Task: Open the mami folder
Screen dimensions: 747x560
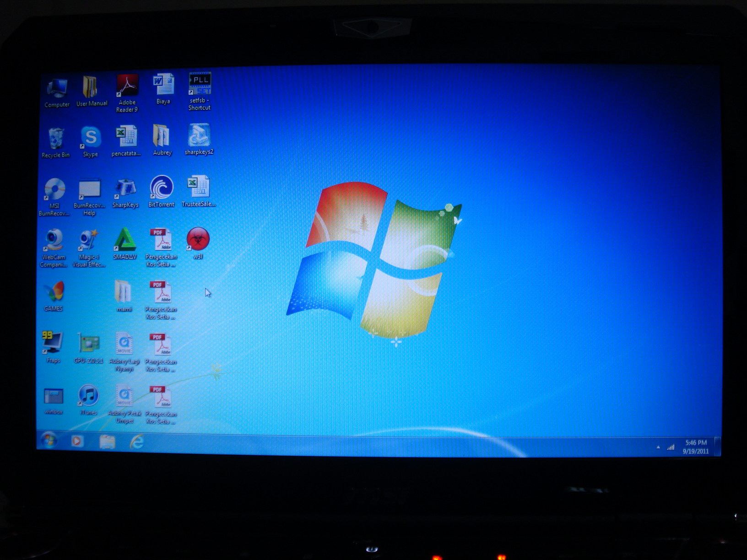Action: (124, 296)
